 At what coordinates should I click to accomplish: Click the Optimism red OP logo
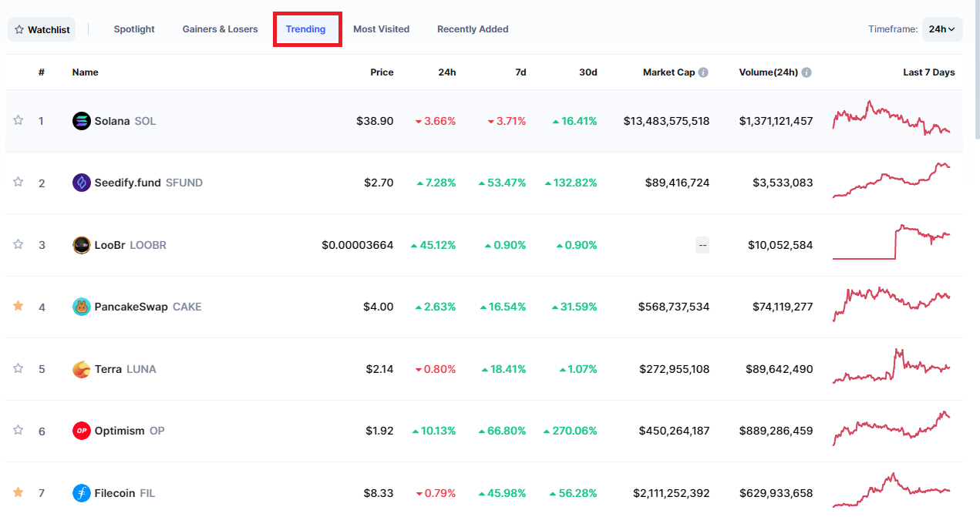coord(81,431)
